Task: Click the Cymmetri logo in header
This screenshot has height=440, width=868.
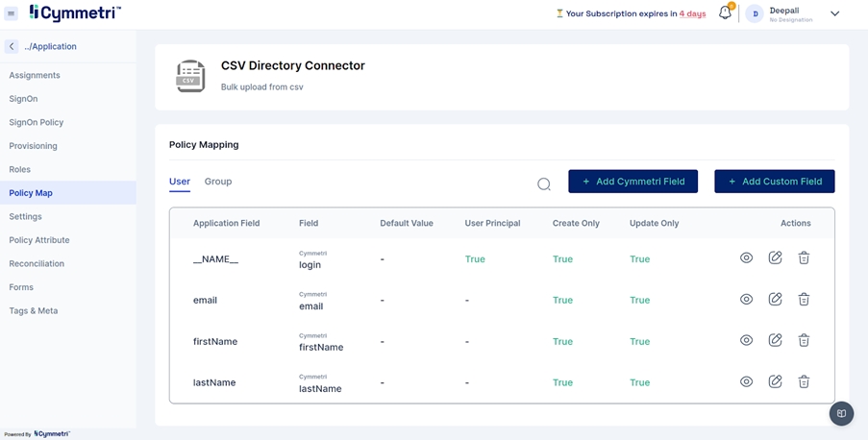Action: (x=75, y=13)
